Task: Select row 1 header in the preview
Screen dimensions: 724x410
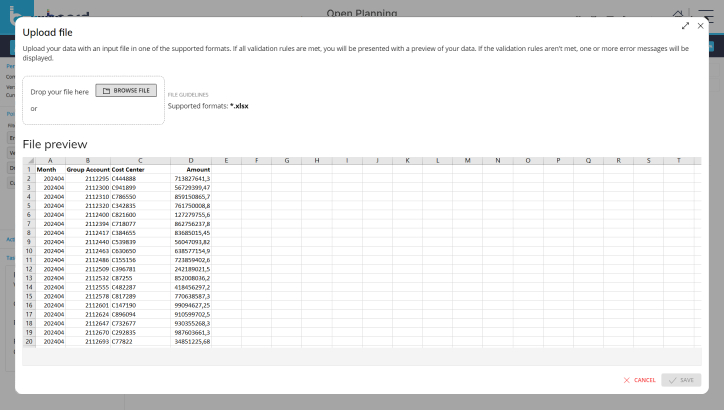Action: [29, 169]
